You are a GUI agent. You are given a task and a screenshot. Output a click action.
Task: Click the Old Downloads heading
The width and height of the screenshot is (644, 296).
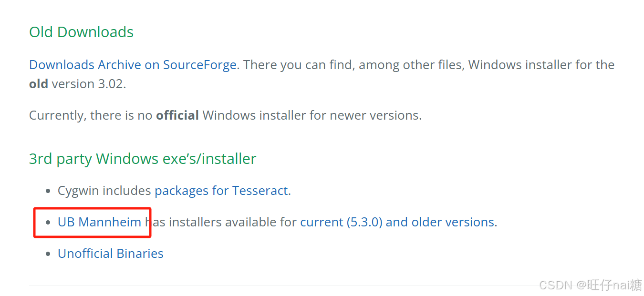point(81,32)
